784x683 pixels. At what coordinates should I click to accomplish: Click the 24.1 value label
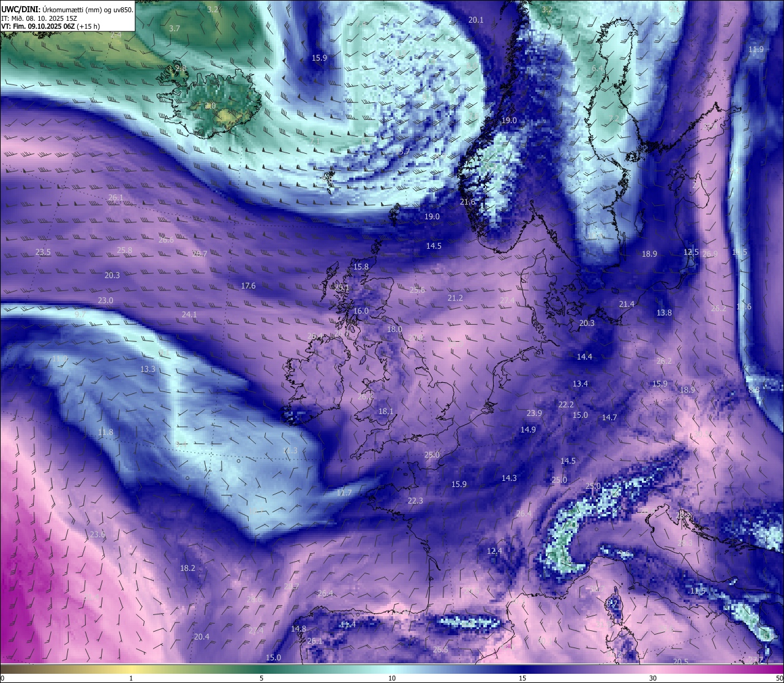(x=189, y=314)
